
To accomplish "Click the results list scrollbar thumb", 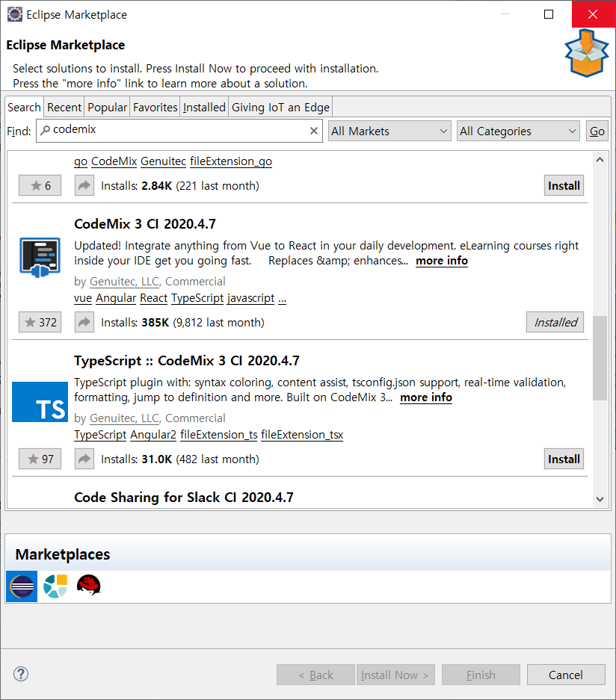I will click(600, 358).
